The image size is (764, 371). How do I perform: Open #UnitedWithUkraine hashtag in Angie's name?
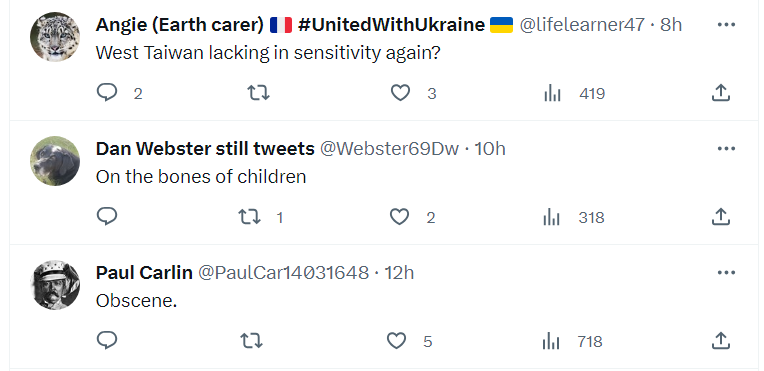click(x=391, y=24)
